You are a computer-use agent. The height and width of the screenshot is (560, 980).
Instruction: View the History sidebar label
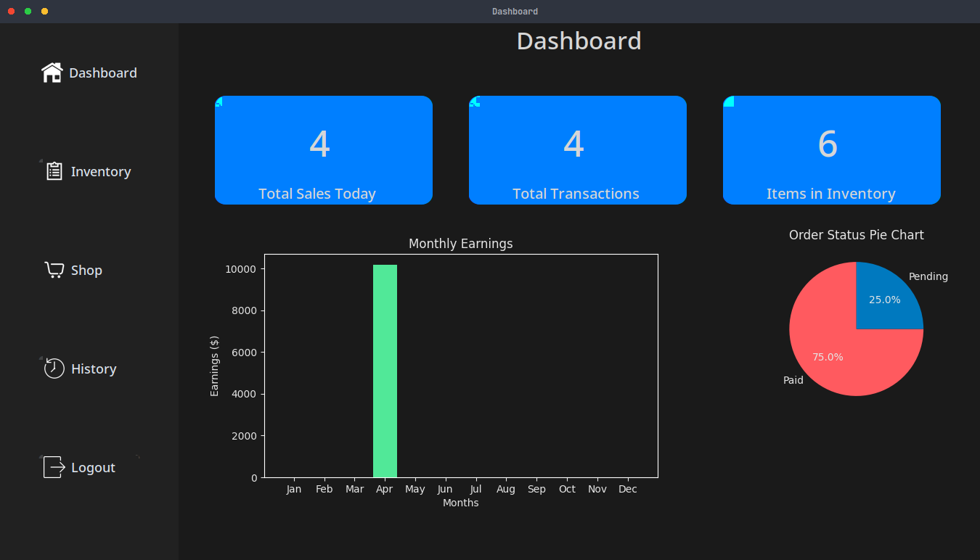[94, 369]
